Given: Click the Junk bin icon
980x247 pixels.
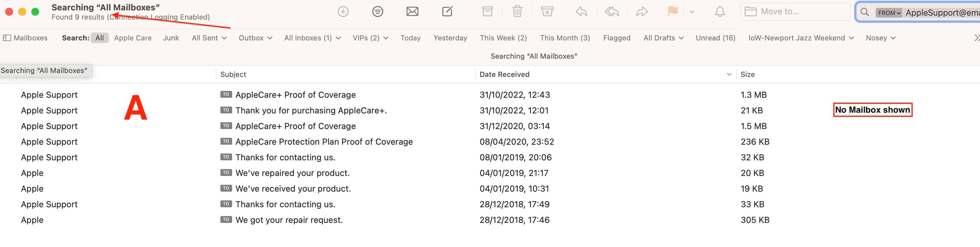Looking at the screenshot, I should (547, 11).
